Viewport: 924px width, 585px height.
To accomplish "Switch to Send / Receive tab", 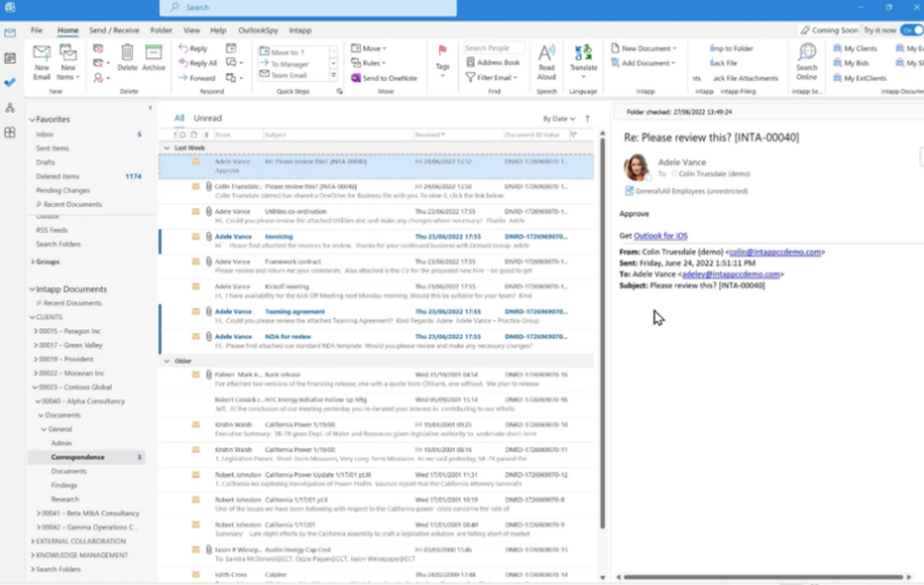I will tap(114, 30).
